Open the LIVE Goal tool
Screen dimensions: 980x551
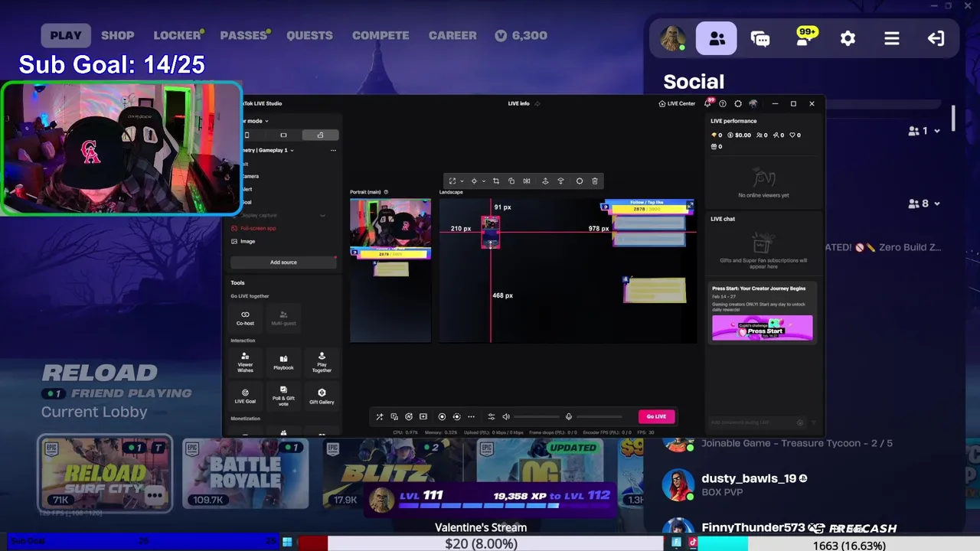pos(245,396)
